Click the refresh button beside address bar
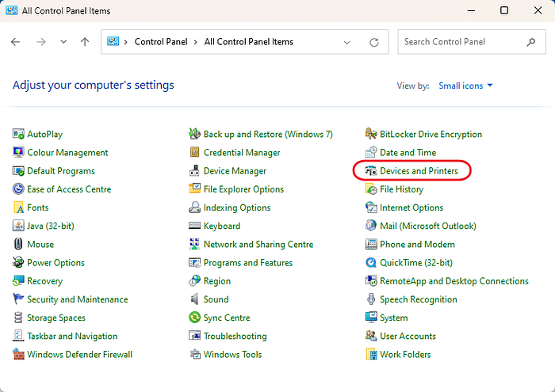The width and height of the screenshot is (555, 392). pos(374,42)
